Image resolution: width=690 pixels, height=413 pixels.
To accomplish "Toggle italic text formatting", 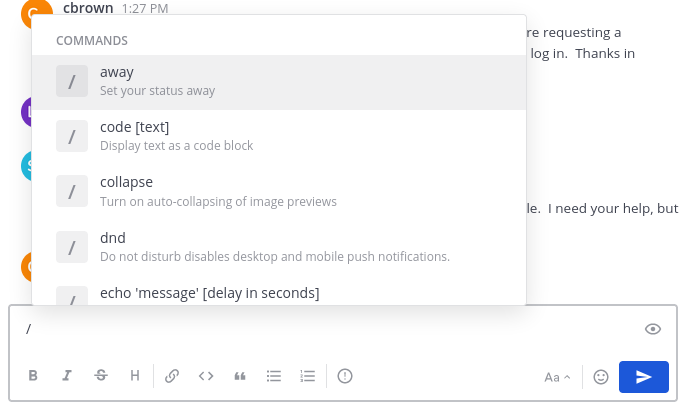I will click(67, 376).
